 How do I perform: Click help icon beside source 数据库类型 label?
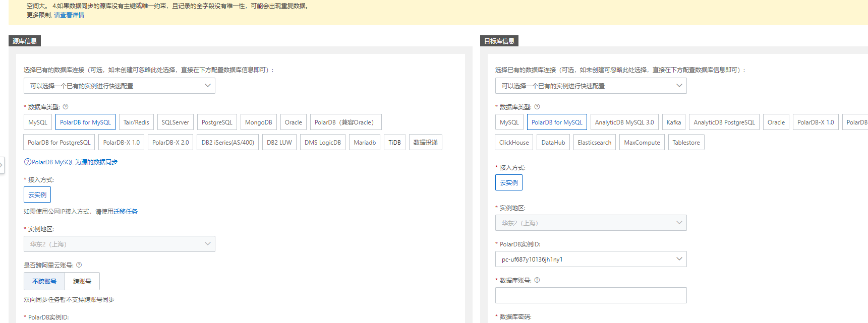coord(66,107)
